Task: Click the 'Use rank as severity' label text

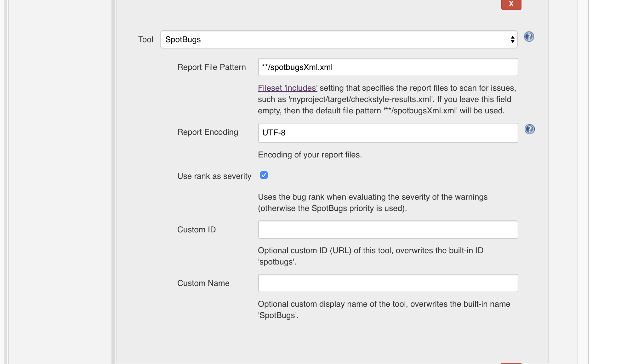Action: (x=214, y=176)
